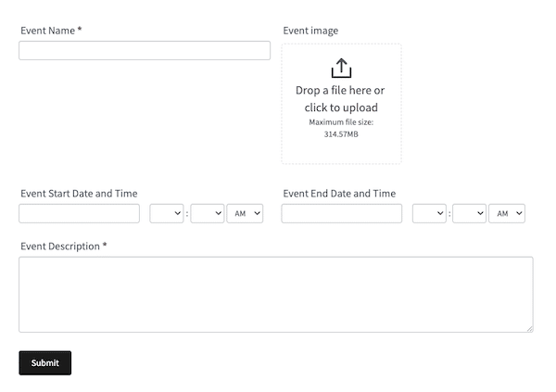This screenshot has height=392, width=556.
Task: Open the start time AM/PM dropdown
Action: (x=245, y=213)
